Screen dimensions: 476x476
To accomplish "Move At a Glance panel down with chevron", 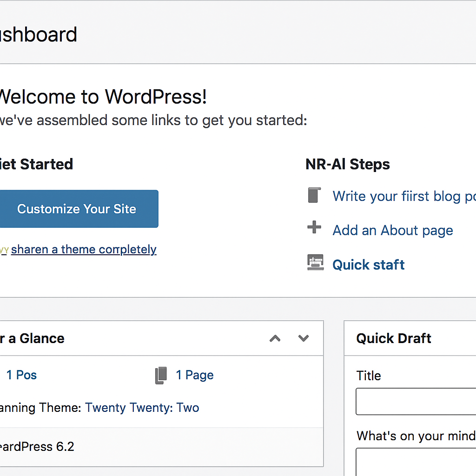I will [x=304, y=338].
